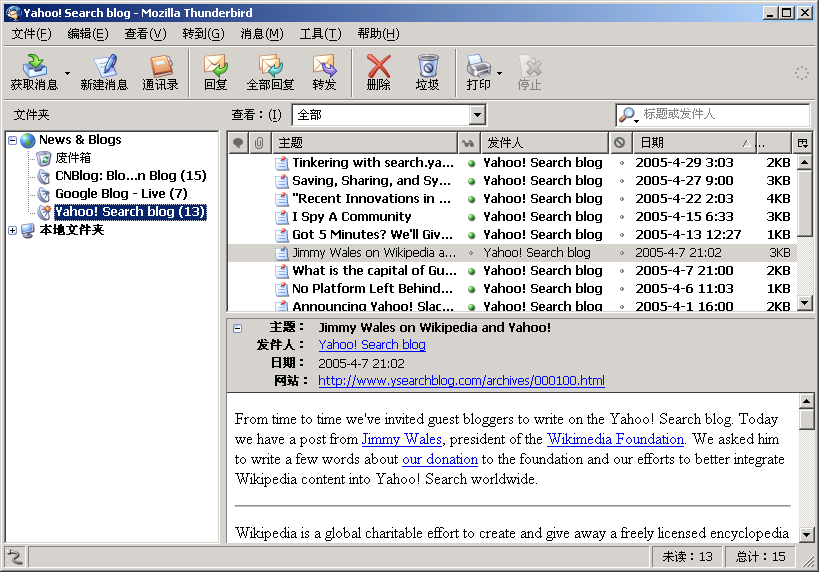Select the Google Blog - Live (7) folder
This screenshot has height=572, width=819.
[121, 194]
